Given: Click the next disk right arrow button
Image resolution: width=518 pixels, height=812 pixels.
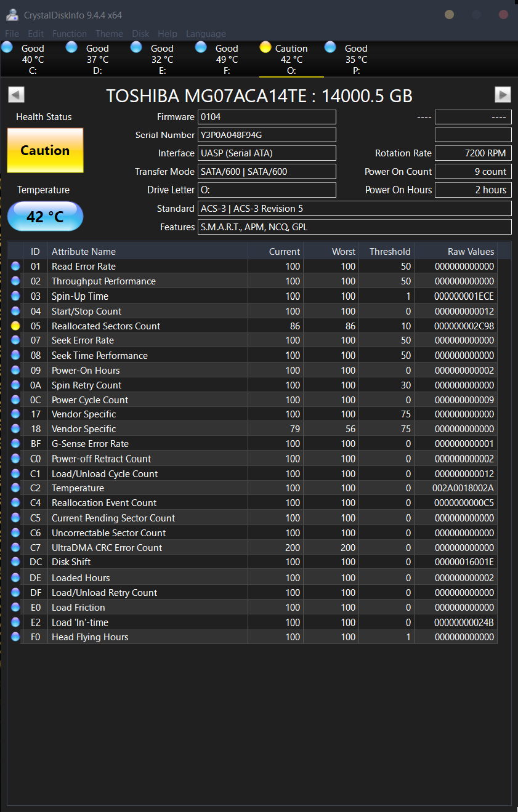Looking at the screenshot, I should (503, 94).
